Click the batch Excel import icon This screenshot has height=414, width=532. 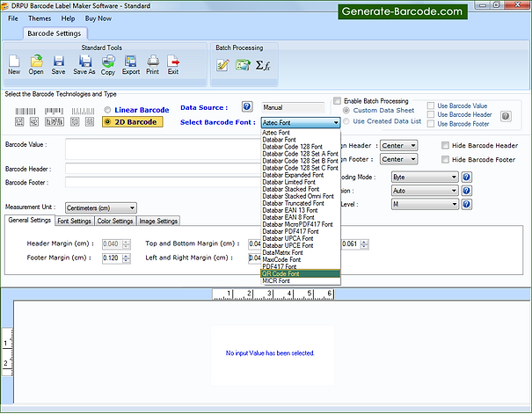point(243,65)
